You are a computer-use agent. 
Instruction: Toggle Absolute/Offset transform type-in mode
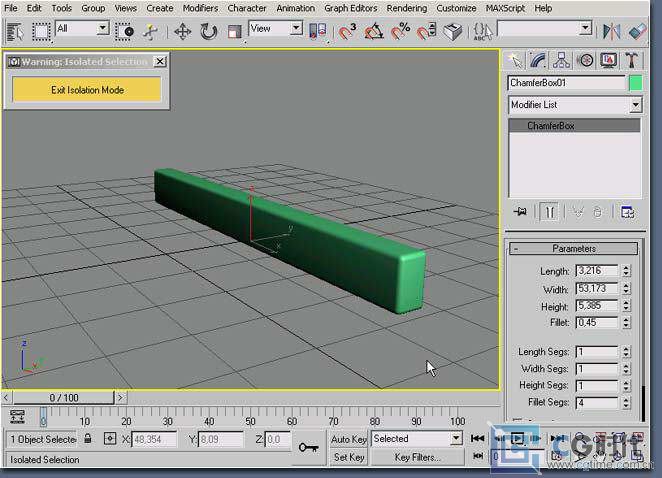pos(110,439)
